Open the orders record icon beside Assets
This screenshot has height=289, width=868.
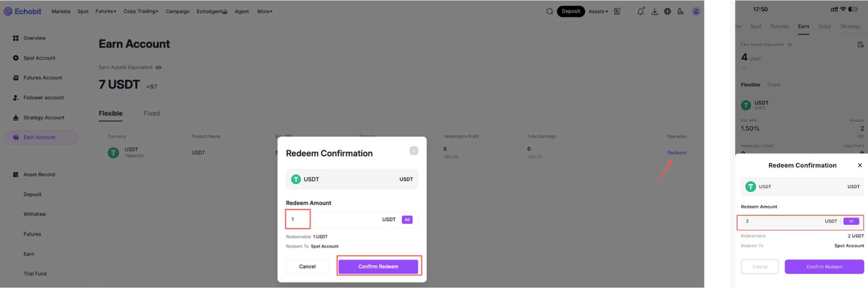[617, 12]
